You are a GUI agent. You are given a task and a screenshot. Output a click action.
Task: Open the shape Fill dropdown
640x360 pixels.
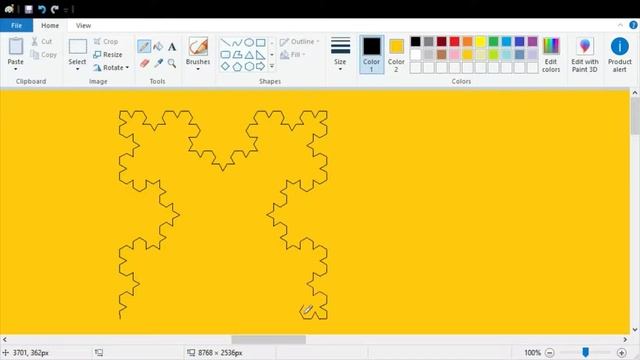pyautogui.click(x=293, y=54)
